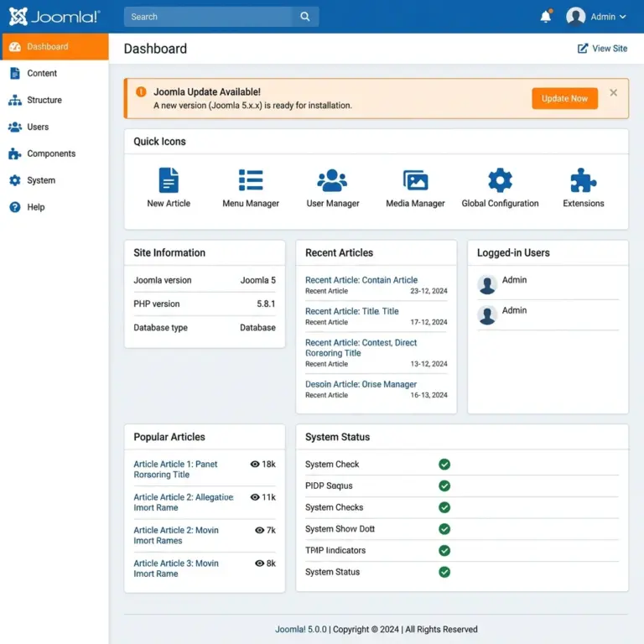Screen dimensions: 644x644
Task: Click the eye icon beside 7k views
Action: coord(259,530)
